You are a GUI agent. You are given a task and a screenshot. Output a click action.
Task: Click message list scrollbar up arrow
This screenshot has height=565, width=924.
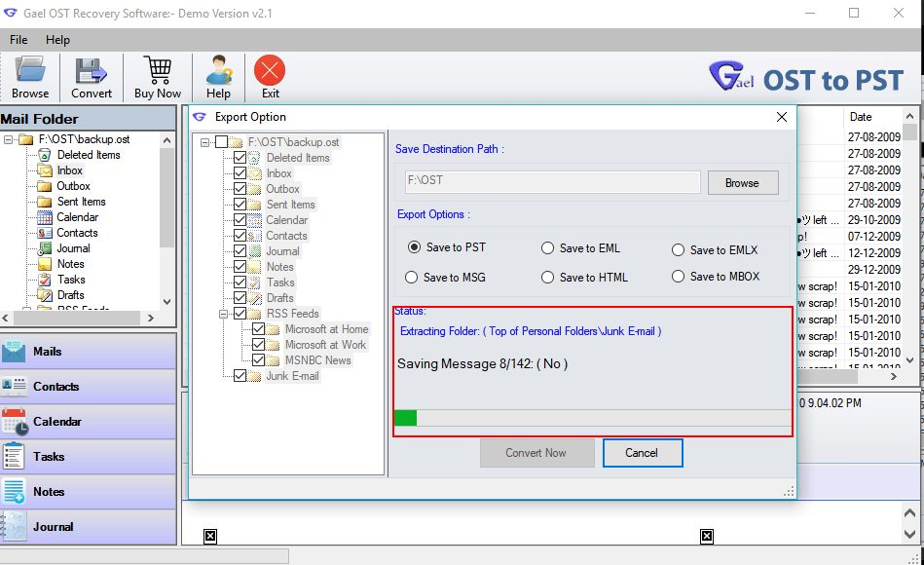909,116
